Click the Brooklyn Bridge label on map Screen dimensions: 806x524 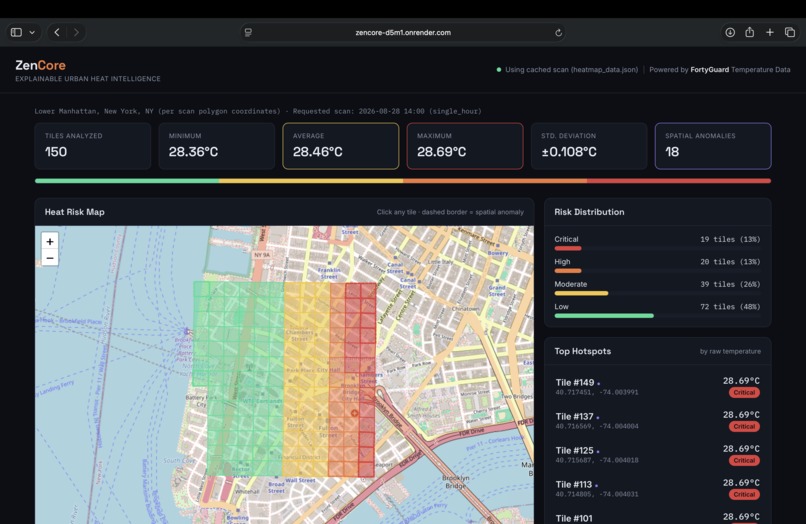point(456,482)
